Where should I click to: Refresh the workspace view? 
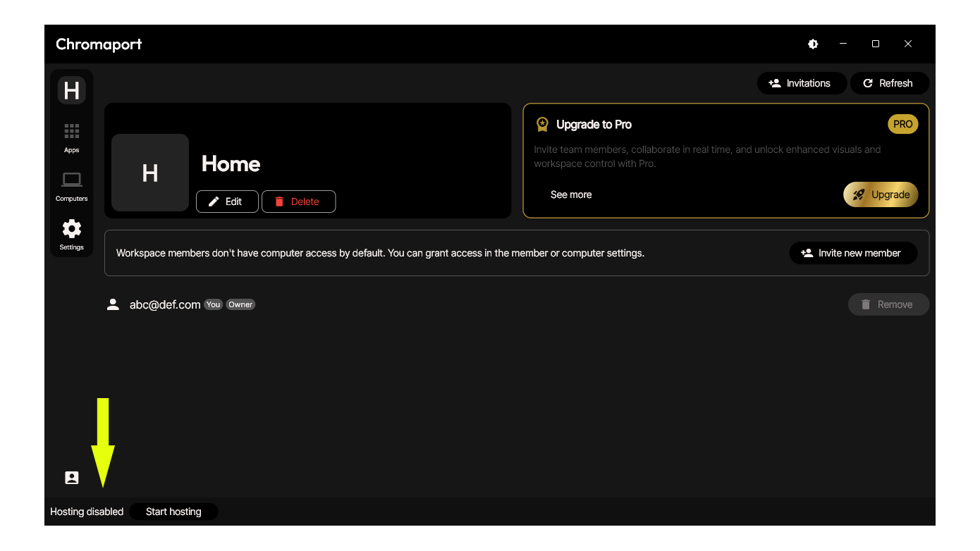888,83
